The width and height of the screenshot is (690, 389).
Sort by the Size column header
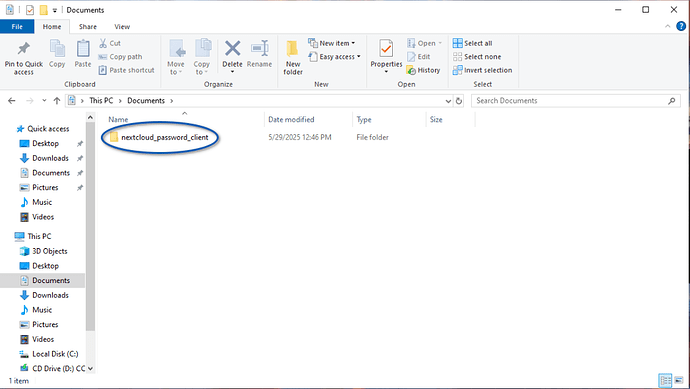[436, 120]
